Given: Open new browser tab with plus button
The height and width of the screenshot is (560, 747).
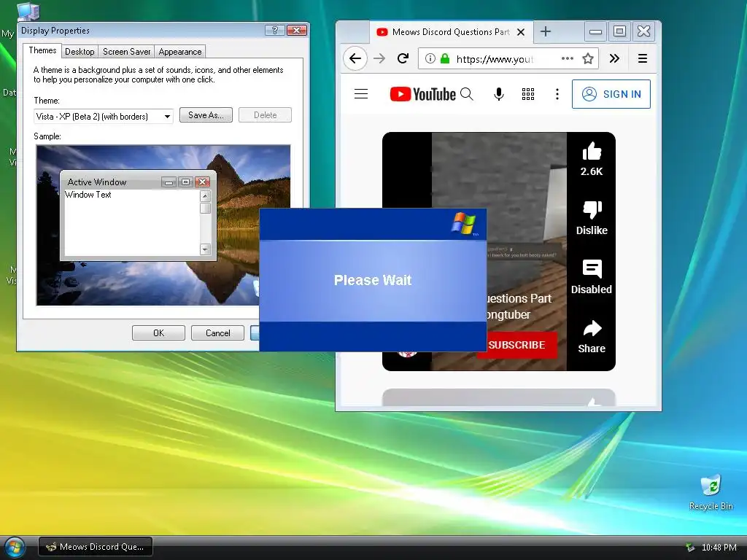Looking at the screenshot, I should (x=546, y=31).
